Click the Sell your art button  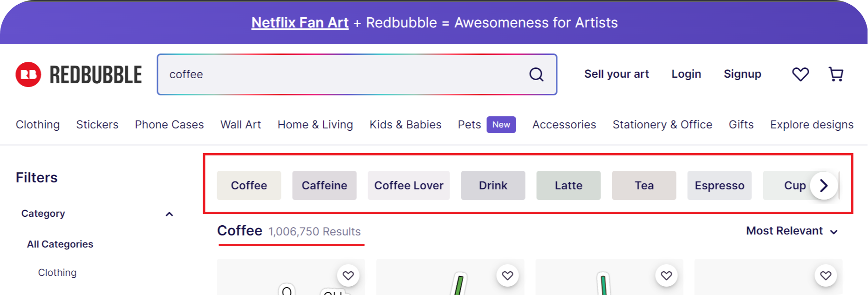click(x=616, y=74)
